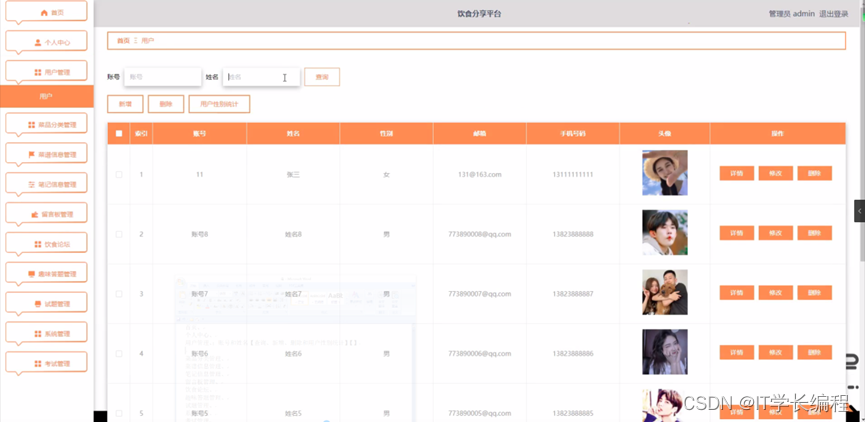Click the 删除 button above the table
865x422 pixels.
coord(166,104)
